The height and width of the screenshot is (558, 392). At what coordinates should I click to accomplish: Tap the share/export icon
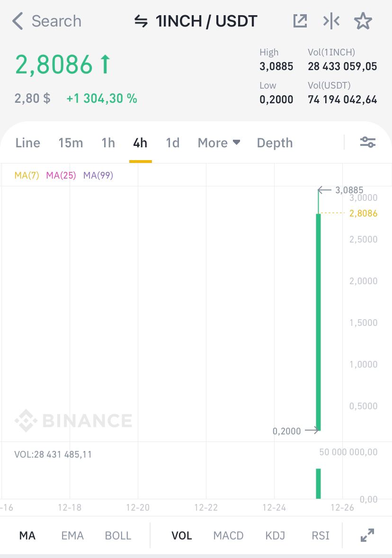300,21
